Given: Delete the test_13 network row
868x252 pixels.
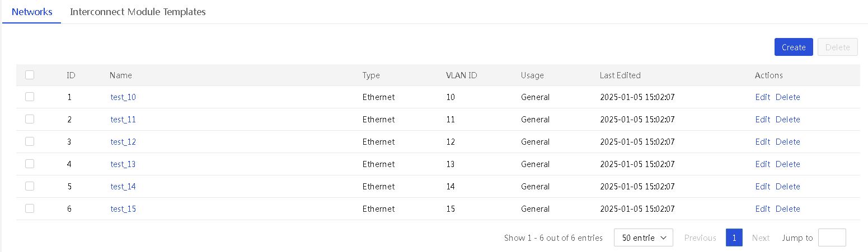Looking at the screenshot, I should [787, 164].
